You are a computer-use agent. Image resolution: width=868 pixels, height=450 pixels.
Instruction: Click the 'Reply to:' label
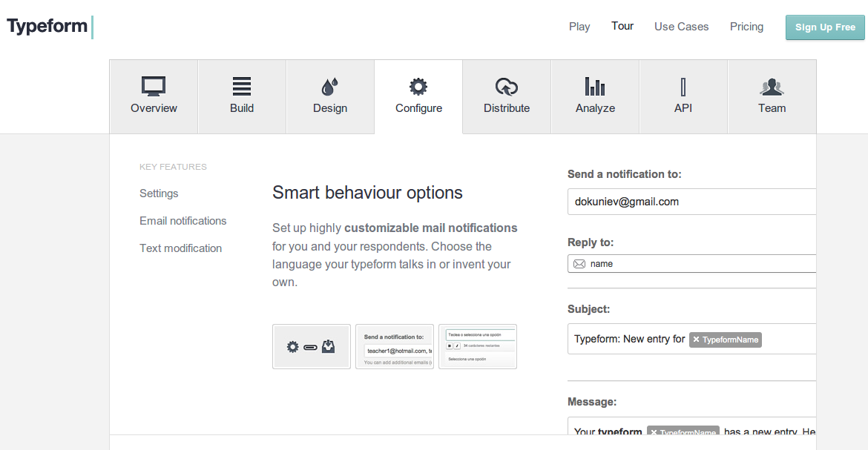click(x=591, y=242)
